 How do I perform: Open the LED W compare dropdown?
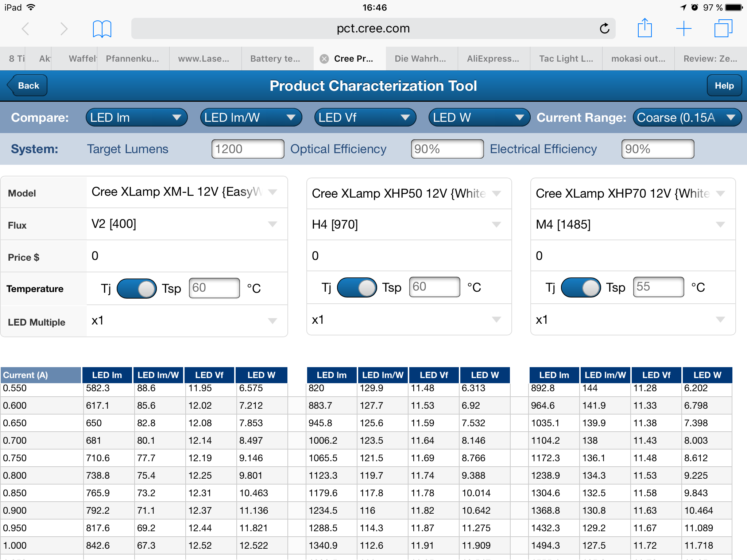(479, 117)
